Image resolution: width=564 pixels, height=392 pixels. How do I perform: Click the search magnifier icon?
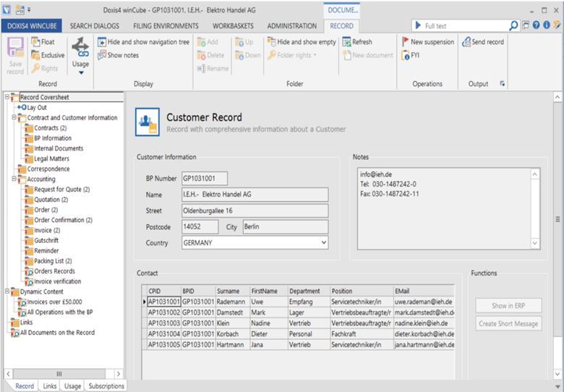pyautogui.click(x=513, y=25)
